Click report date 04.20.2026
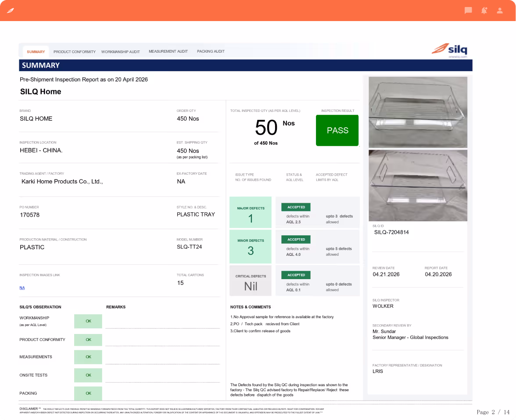The image size is (516, 420). [438, 275]
